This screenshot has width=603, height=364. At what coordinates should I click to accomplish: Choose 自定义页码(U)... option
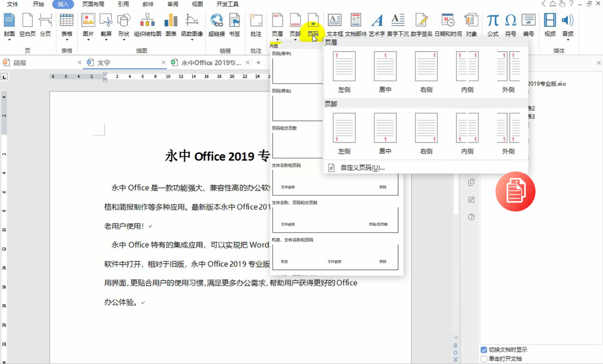tap(362, 168)
